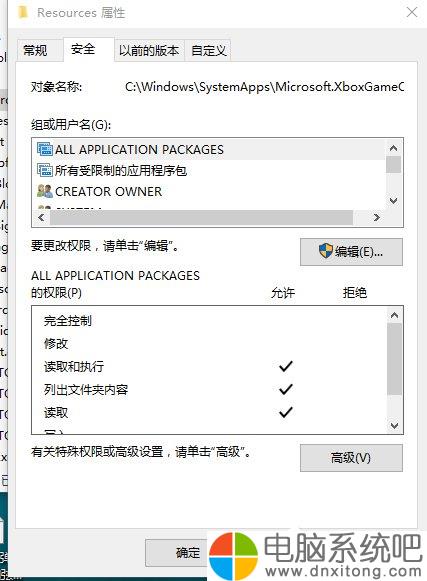
Task: Click the shield icon on 编辑 button
Action: coord(326,251)
